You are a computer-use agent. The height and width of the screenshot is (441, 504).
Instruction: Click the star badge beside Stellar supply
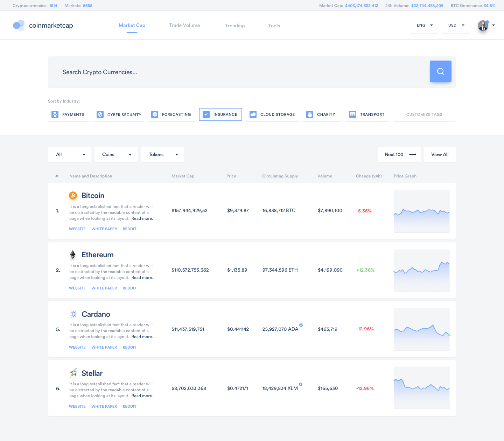point(301,384)
